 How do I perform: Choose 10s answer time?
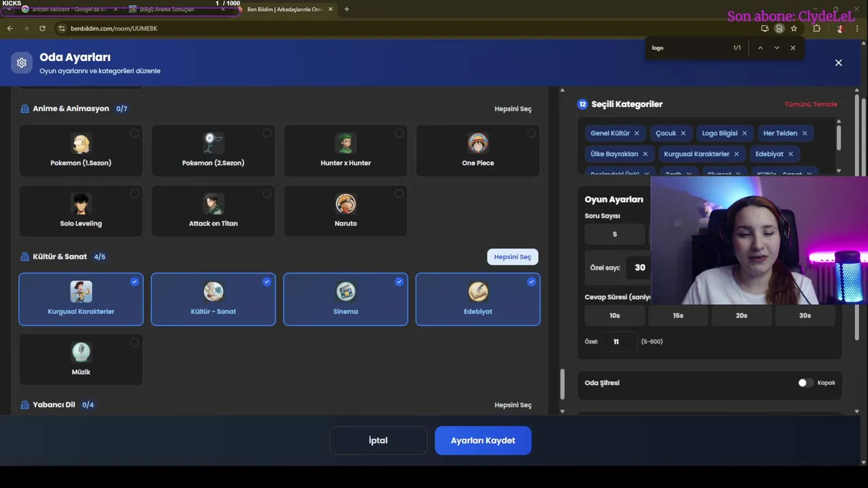pyautogui.click(x=614, y=315)
